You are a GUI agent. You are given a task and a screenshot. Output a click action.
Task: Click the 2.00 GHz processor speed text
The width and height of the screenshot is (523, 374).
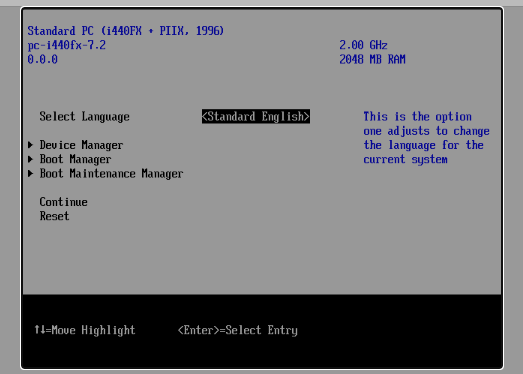pyautogui.click(x=363, y=45)
